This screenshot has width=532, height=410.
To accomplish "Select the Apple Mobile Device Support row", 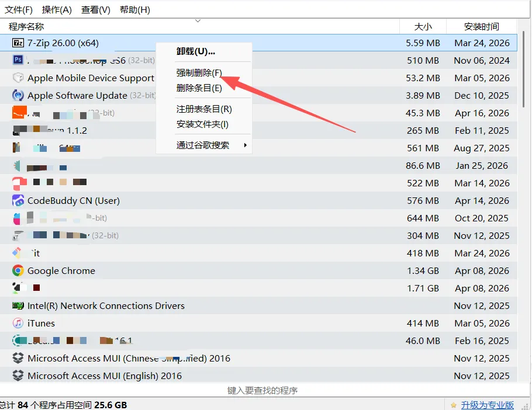I will tap(258, 78).
